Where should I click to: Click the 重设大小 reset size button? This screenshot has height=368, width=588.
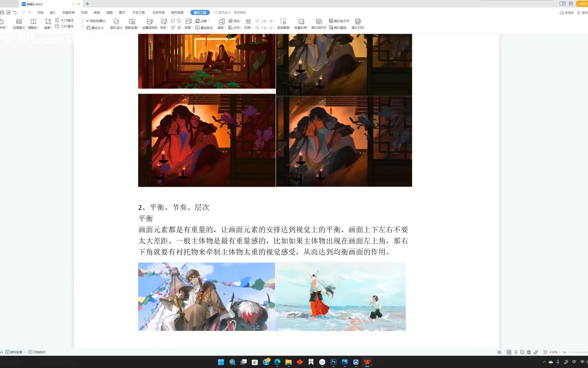[95, 28]
